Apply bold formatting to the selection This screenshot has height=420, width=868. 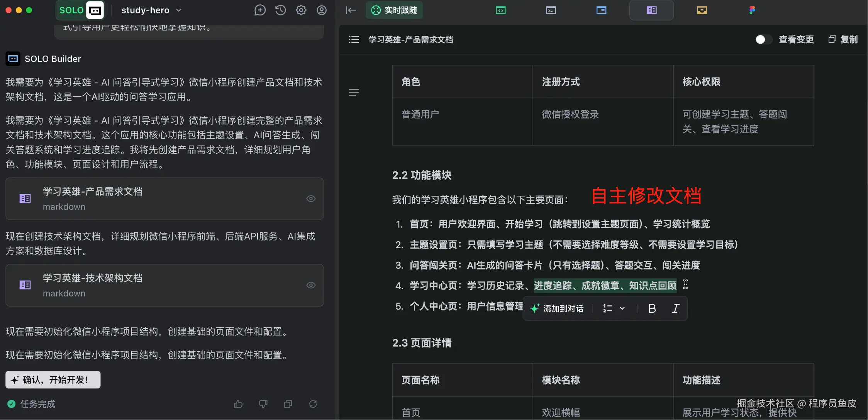pyautogui.click(x=652, y=308)
